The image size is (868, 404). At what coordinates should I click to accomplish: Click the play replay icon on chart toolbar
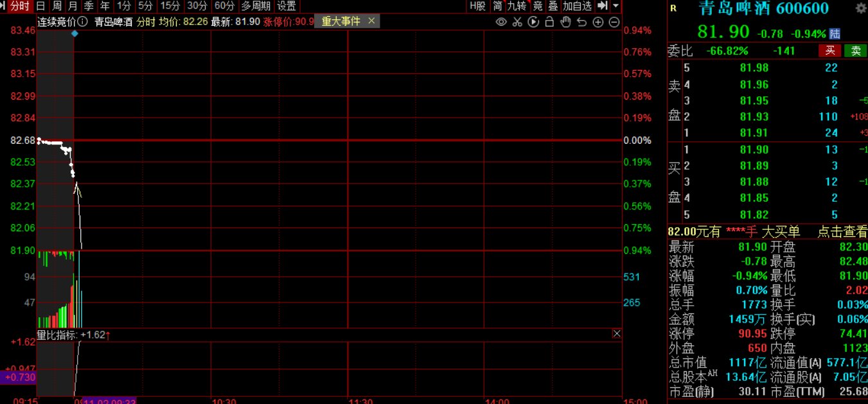533,22
